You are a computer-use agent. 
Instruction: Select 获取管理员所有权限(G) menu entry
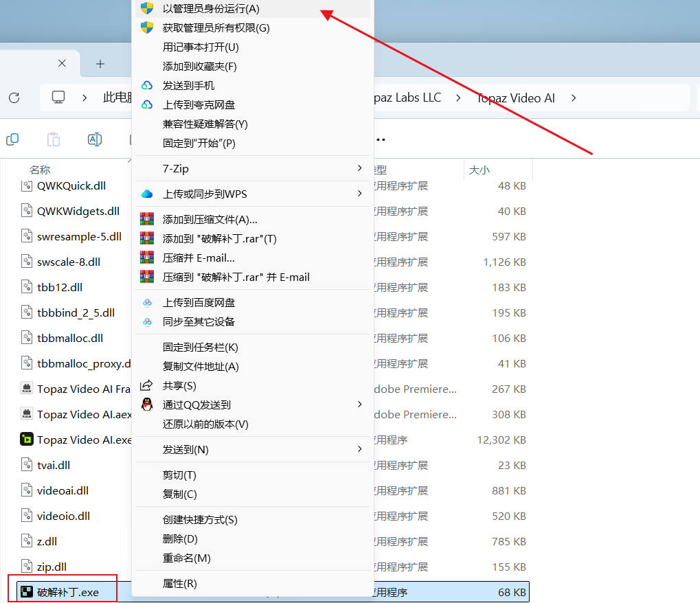pos(252,27)
